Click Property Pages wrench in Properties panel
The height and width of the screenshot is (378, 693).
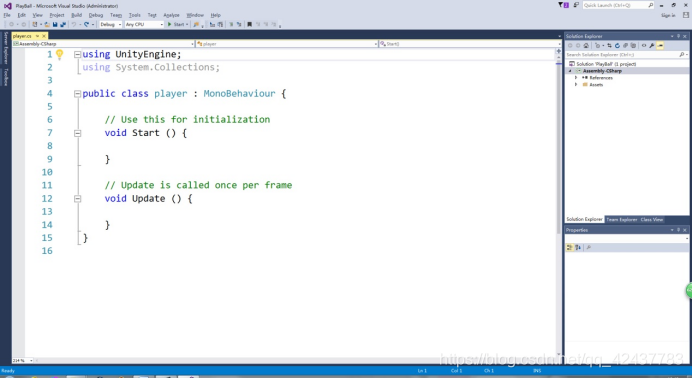click(x=588, y=248)
